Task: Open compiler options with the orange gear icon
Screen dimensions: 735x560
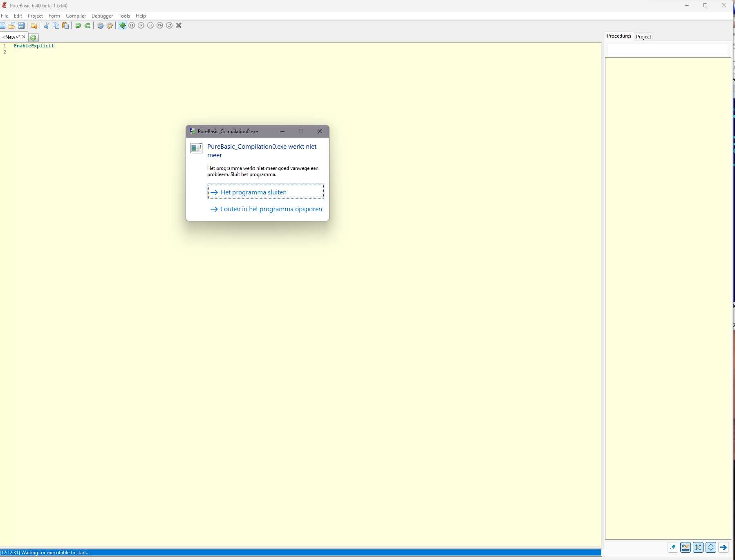Action: (x=110, y=25)
